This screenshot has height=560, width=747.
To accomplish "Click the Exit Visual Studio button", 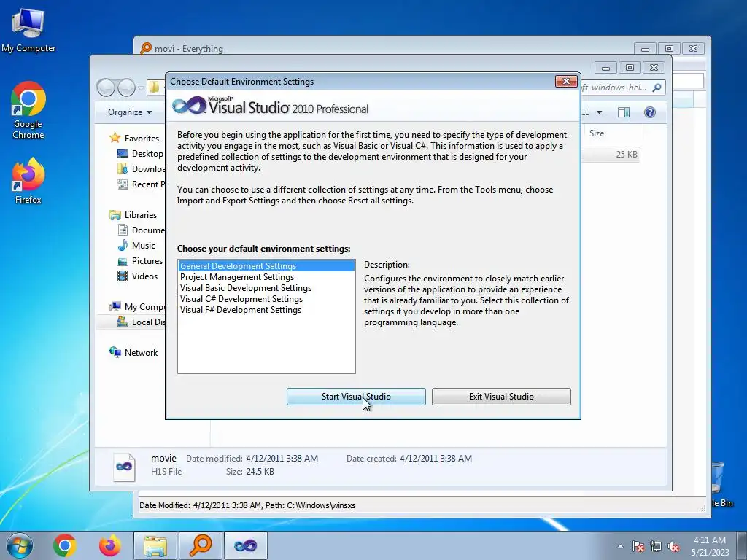I will (x=501, y=397).
